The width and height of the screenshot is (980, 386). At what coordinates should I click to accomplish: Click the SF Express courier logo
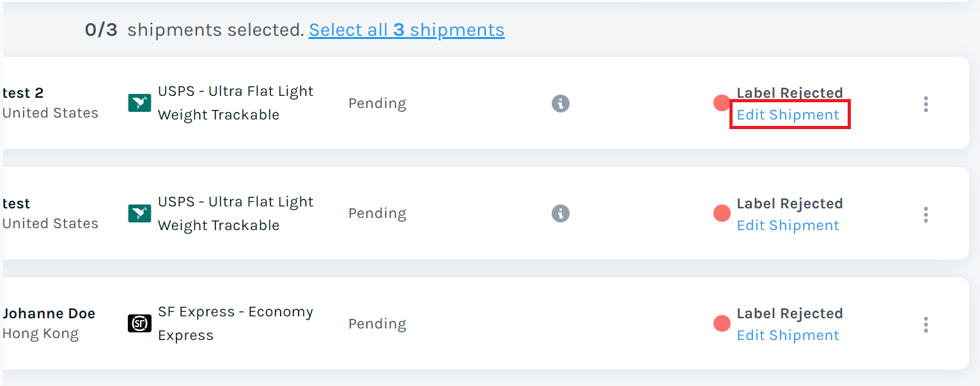tap(139, 323)
